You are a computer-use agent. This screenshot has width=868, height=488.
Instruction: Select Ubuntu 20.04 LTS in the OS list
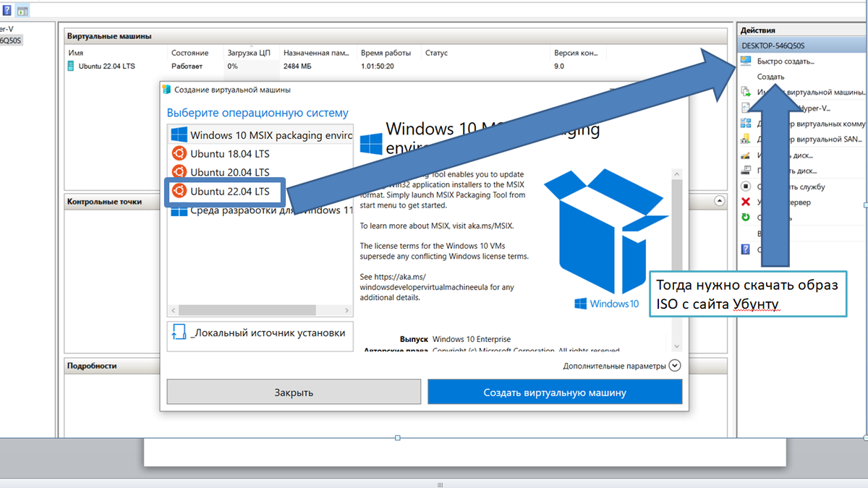coord(231,172)
